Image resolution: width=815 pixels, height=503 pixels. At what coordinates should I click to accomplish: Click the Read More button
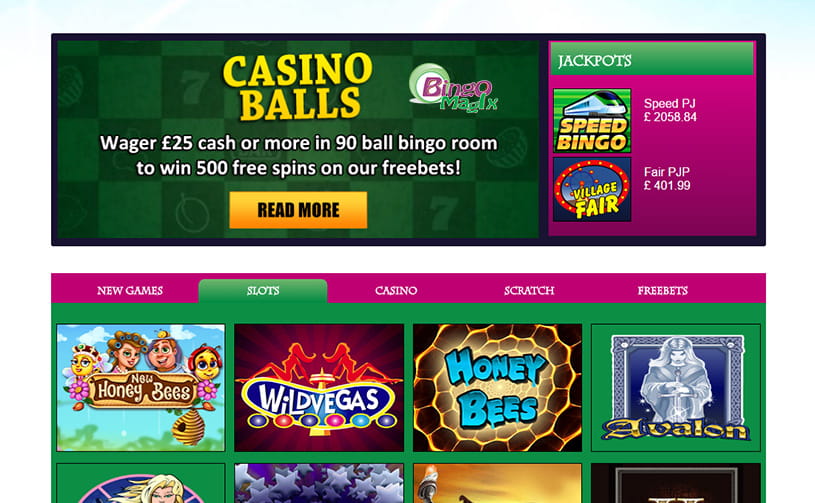(x=298, y=210)
